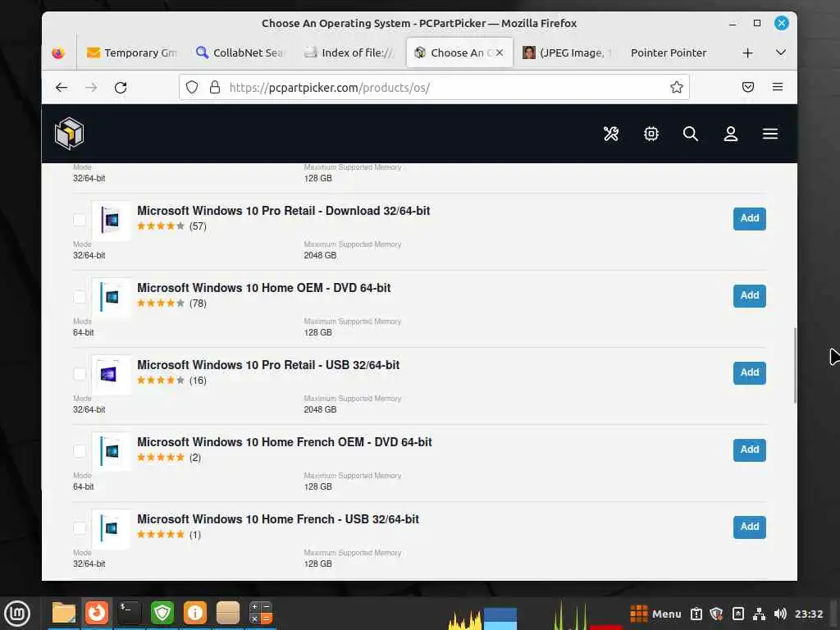
Task: Click Windows 10 Pro Retail USB product thumbnail
Action: click(x=111, y=374)
